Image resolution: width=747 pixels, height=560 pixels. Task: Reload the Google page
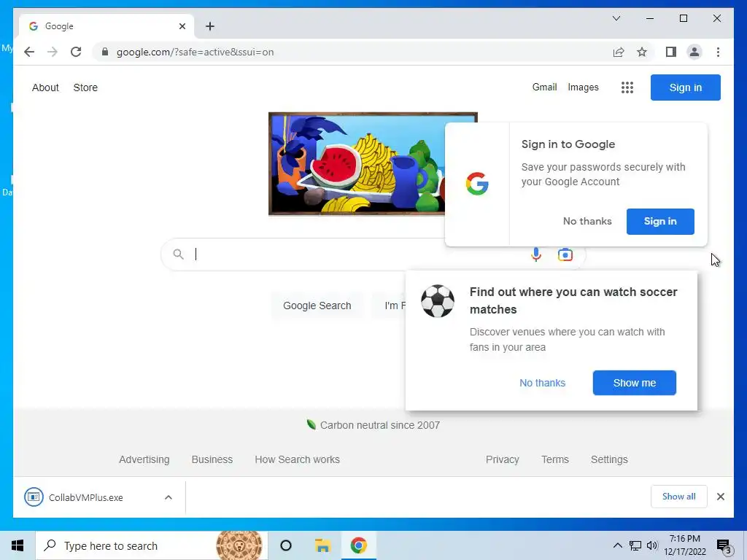point(76,52)
